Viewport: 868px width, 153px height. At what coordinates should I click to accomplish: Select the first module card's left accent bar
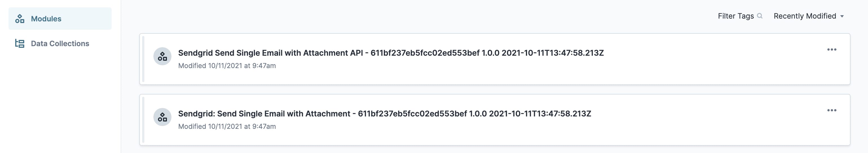143,59
